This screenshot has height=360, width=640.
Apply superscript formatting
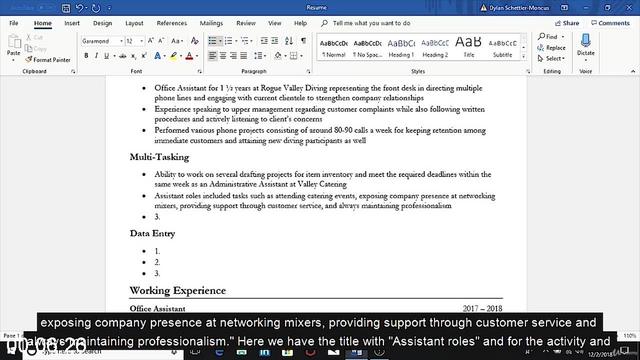[144, 56]
